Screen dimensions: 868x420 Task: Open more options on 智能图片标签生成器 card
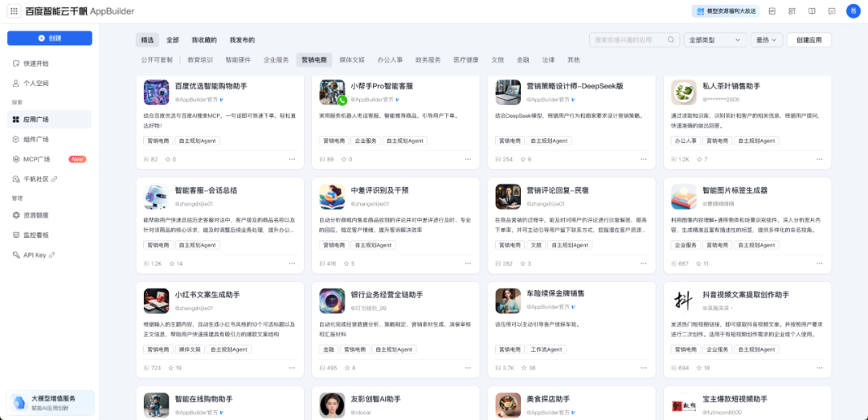(x=819, y=263)
